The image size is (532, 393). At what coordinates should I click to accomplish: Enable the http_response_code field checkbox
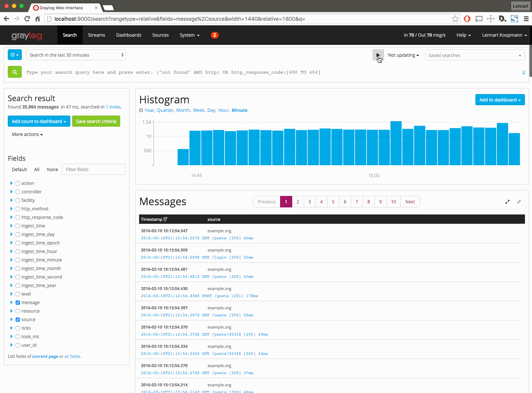pos(18,217)
